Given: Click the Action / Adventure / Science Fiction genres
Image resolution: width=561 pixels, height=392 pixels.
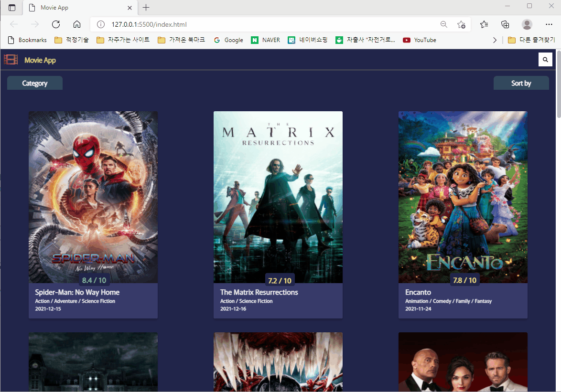Looking at the screenshot, I should [75, 301].
